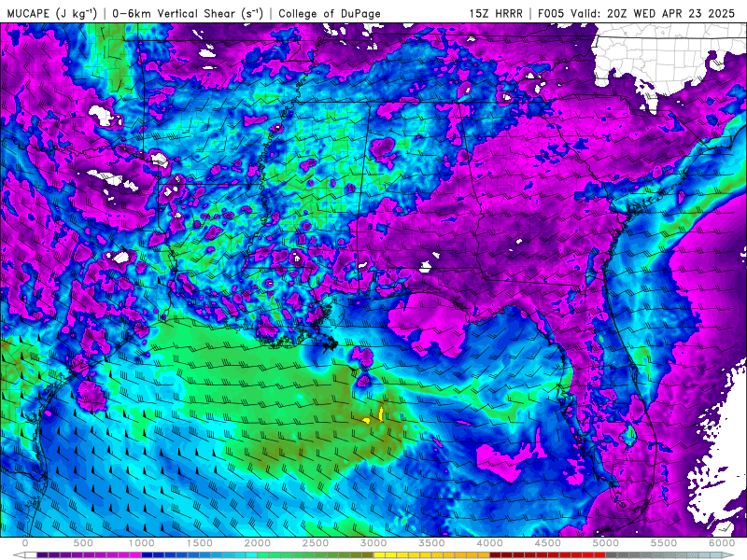Pick the white swatch at color bar start
747x560 pixels.
31,554
